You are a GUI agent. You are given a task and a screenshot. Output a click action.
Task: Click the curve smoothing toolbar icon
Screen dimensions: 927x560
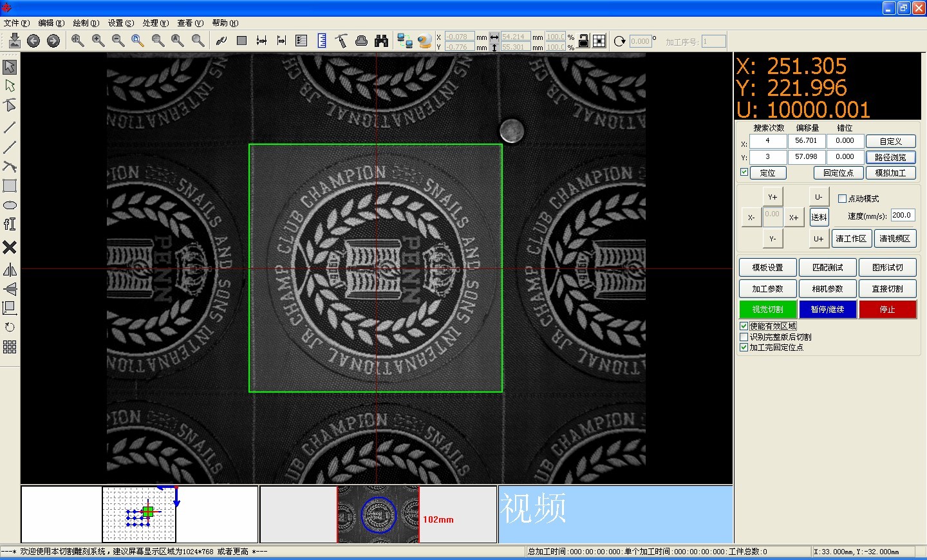(x=221, y=41)
